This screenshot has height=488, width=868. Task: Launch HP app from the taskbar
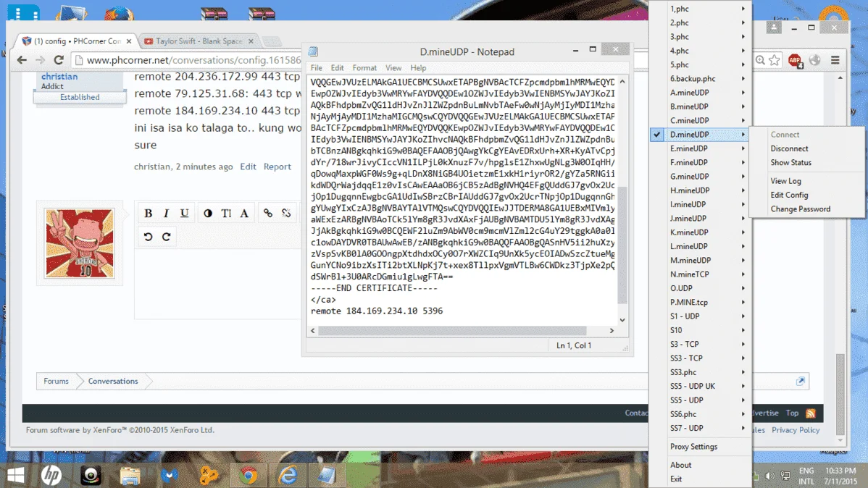[x=51, y=475]
